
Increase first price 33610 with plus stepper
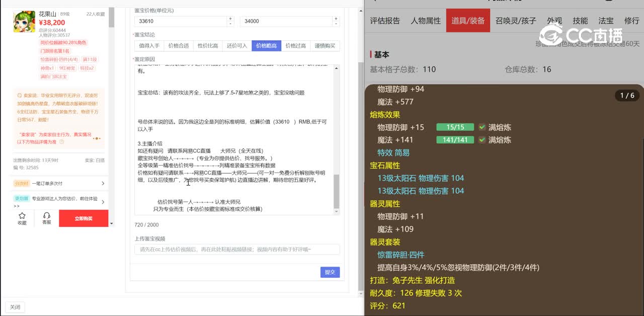230,19
